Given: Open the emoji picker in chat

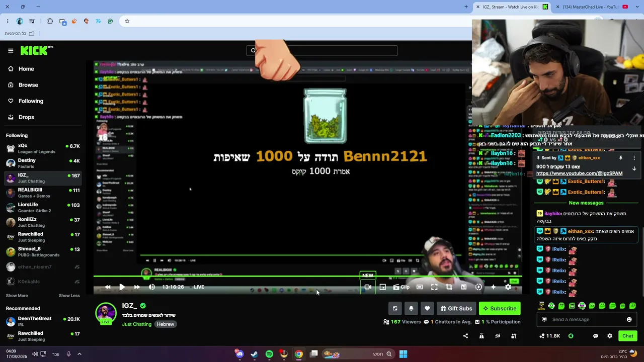Looking at the screenshot, I should [x=629, y=320].
